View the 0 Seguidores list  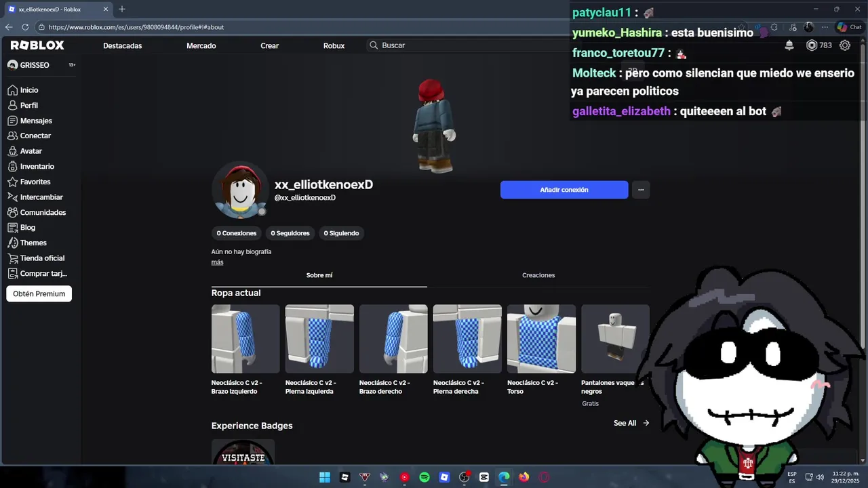(x=290, y=233)
